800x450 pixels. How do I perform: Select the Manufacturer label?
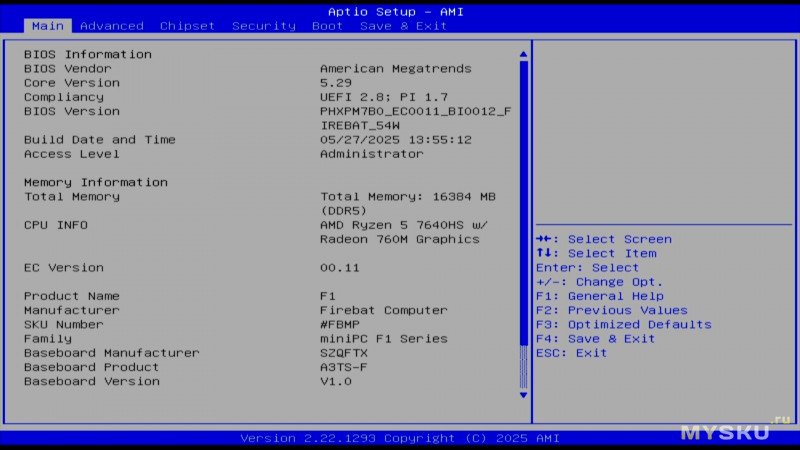click(x=72, y=310)
